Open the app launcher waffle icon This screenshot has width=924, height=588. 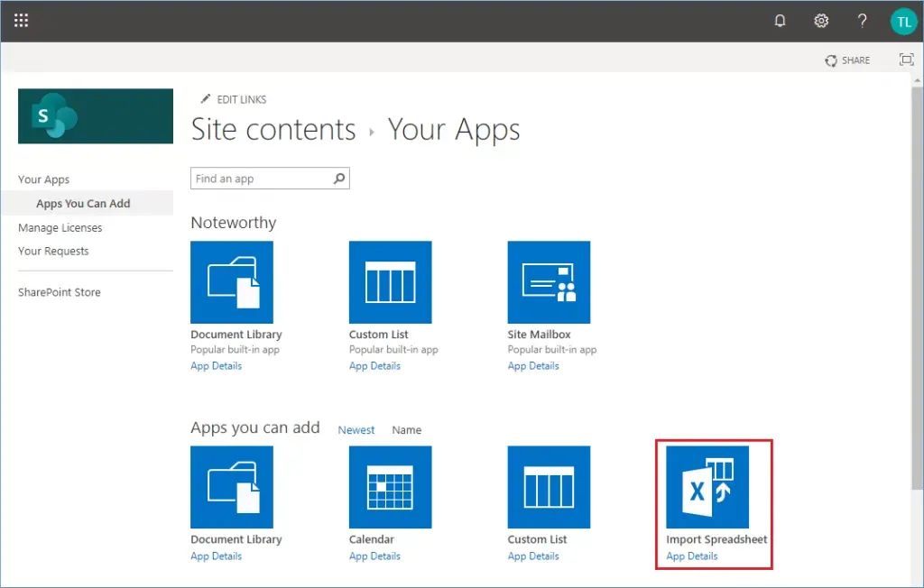(x=22, y=21)
